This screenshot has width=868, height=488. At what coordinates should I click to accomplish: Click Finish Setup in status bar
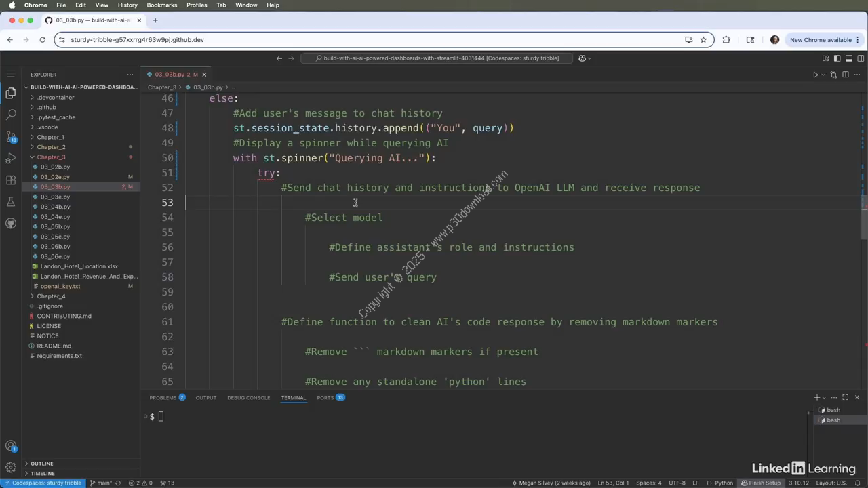(760, 483)
